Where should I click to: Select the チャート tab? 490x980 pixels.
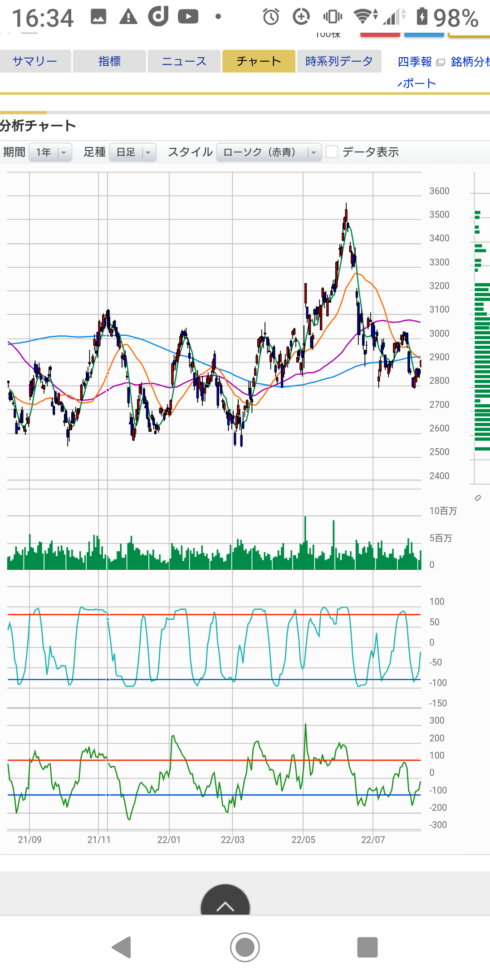259,61
